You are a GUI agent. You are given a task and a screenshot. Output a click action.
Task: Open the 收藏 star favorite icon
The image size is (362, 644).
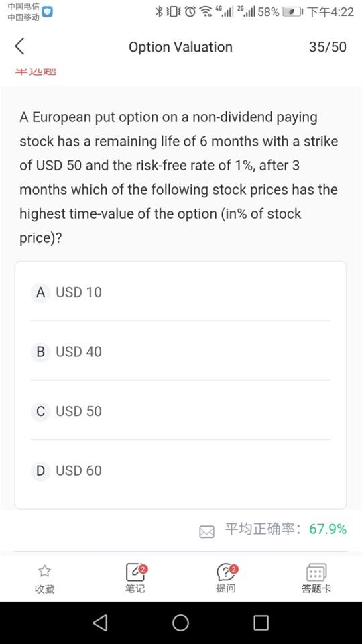(x=44, y=570)
